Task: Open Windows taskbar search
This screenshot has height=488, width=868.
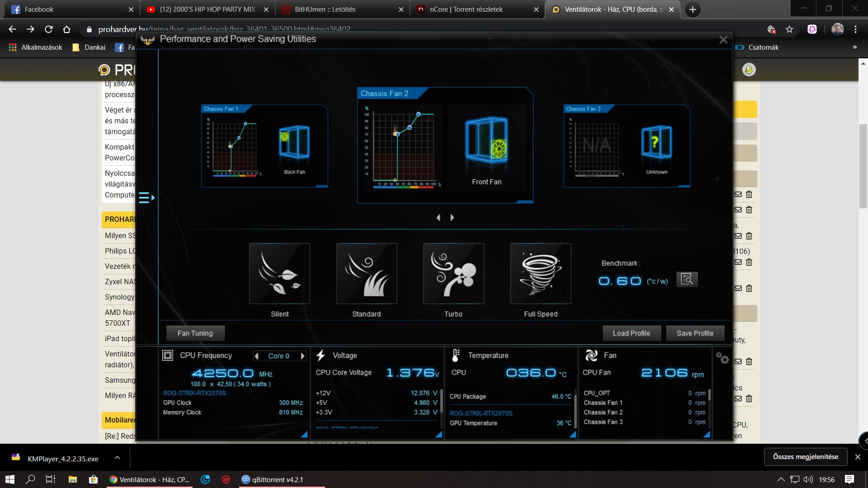Action: 30,479
